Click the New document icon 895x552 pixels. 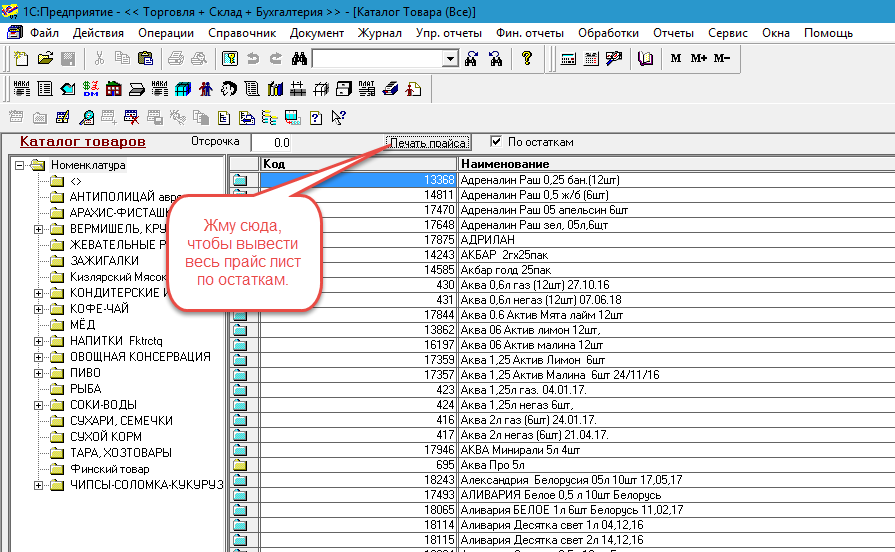[x=21, y=58]
